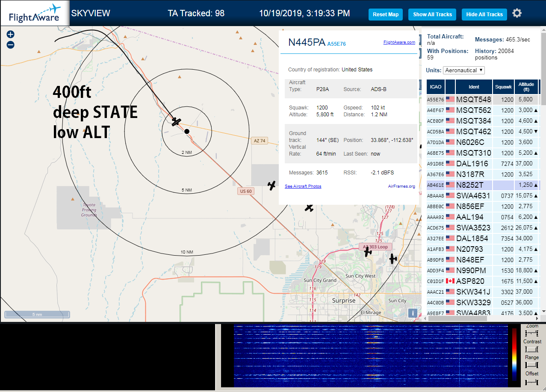This screenshot has width=546, height=392.
Task: Open the Units Aeronautical dropdown
Action: tap(464, 70)
